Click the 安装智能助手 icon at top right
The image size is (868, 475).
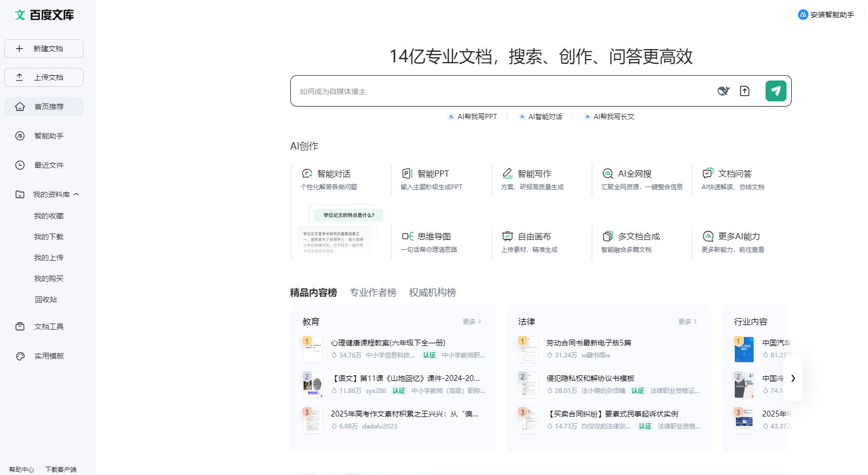tap(803, 15)
